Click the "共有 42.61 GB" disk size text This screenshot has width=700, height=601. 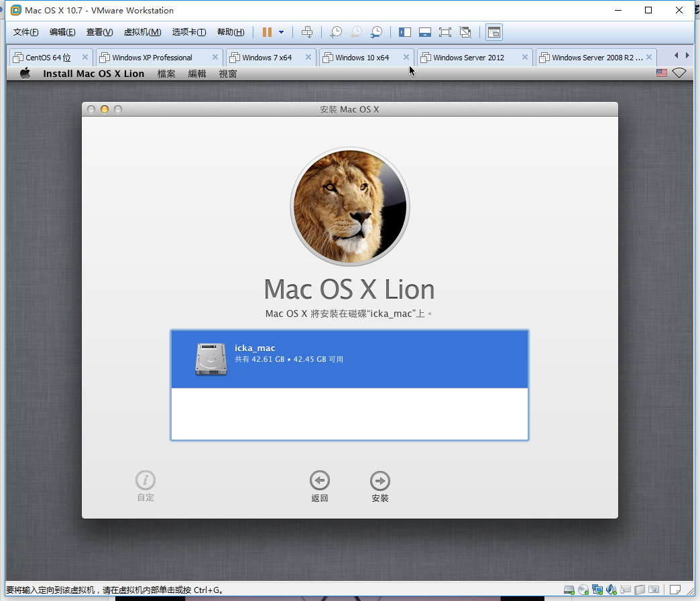tap(260, 359)
